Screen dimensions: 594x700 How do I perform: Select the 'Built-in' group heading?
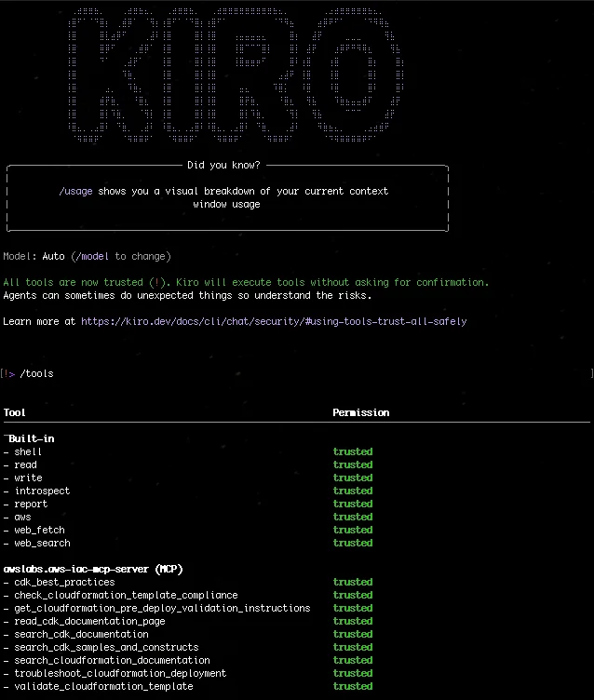[32, 438]
